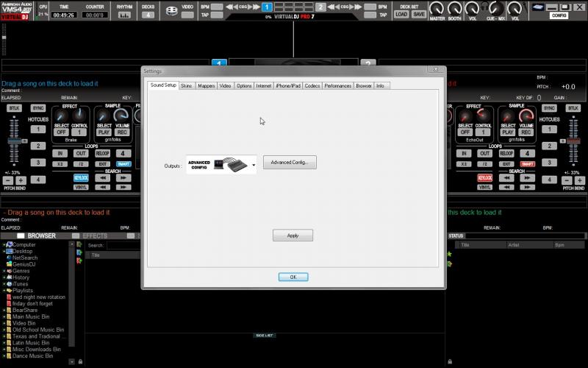Toggle left deck VINYL mode
This screenshot has height=368, width=588.
point(81,187)
